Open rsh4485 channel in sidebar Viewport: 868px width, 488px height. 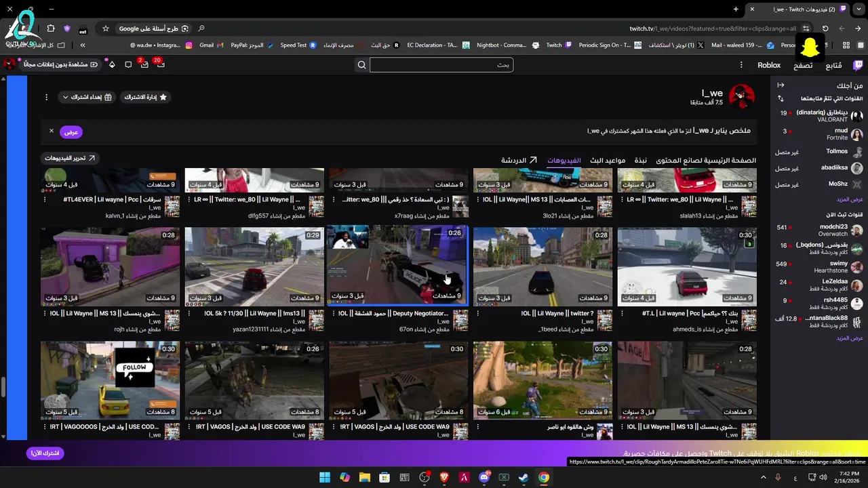(x=819, y=303)
